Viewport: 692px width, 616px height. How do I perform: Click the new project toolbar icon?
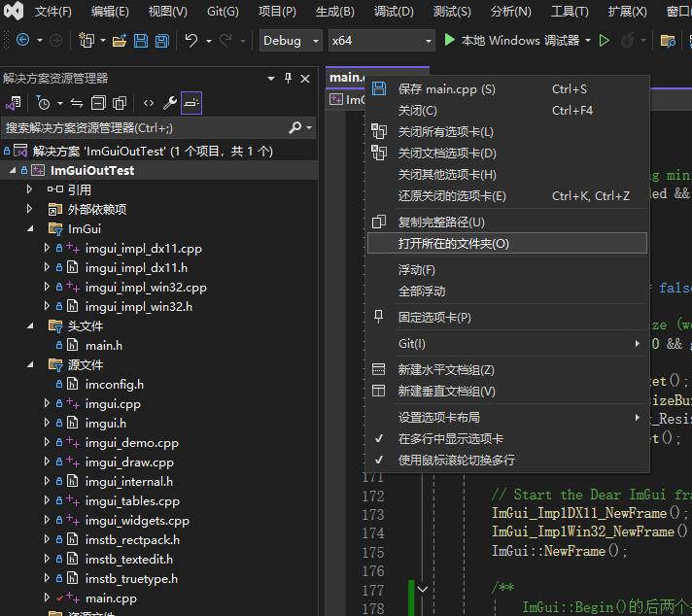click(x=86, y=41)
